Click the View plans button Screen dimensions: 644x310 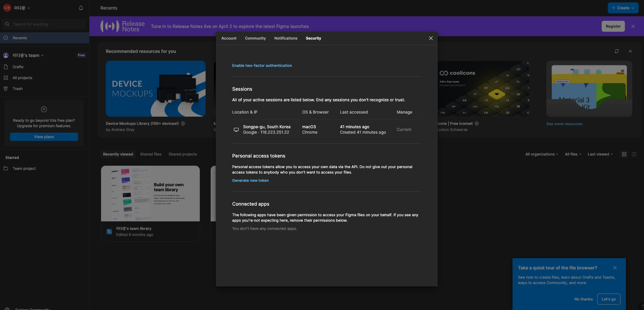pos(44,137)
